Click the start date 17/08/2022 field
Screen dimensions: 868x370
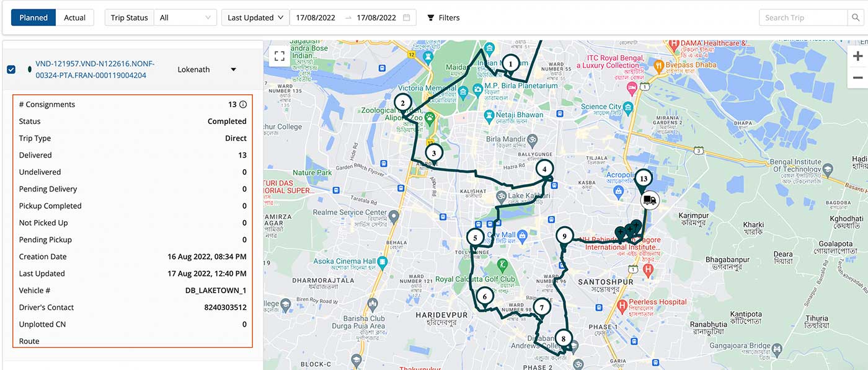[x=316, y=17]
